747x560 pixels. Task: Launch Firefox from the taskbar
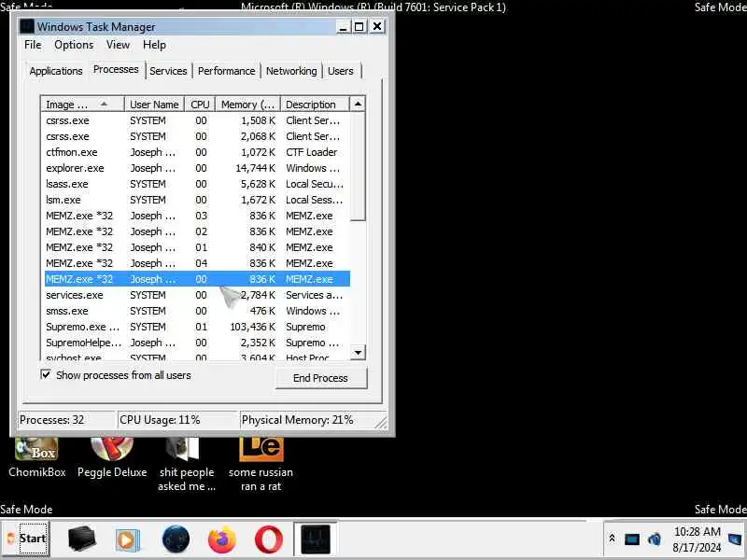pyautogui.click(x=222, y=539)
